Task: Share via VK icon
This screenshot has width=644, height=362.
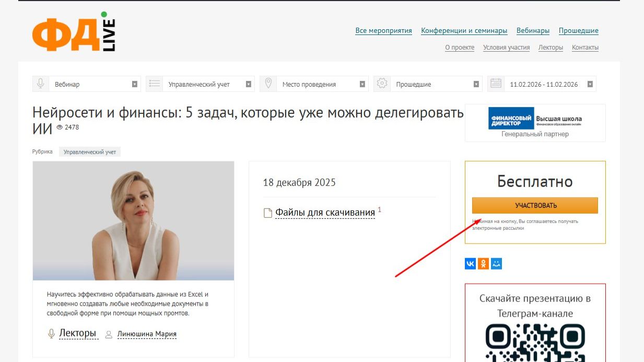Action: 470,264
